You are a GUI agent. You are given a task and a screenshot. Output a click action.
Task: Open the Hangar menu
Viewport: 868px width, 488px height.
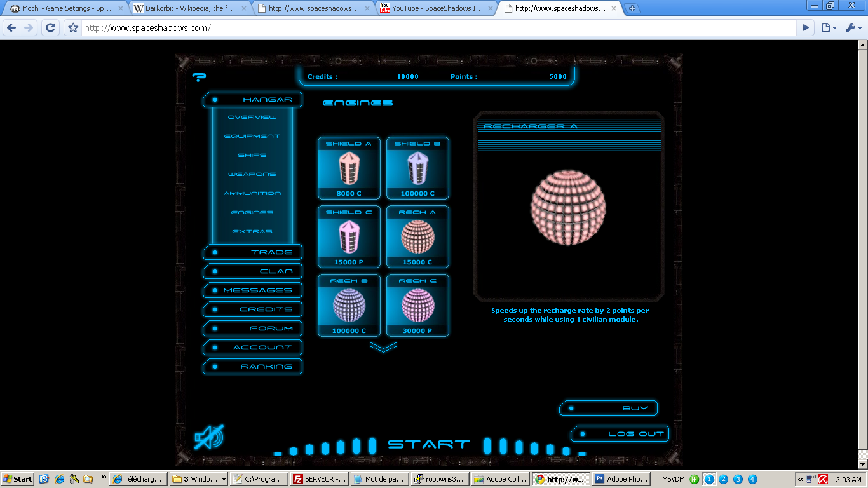point(252,100)
